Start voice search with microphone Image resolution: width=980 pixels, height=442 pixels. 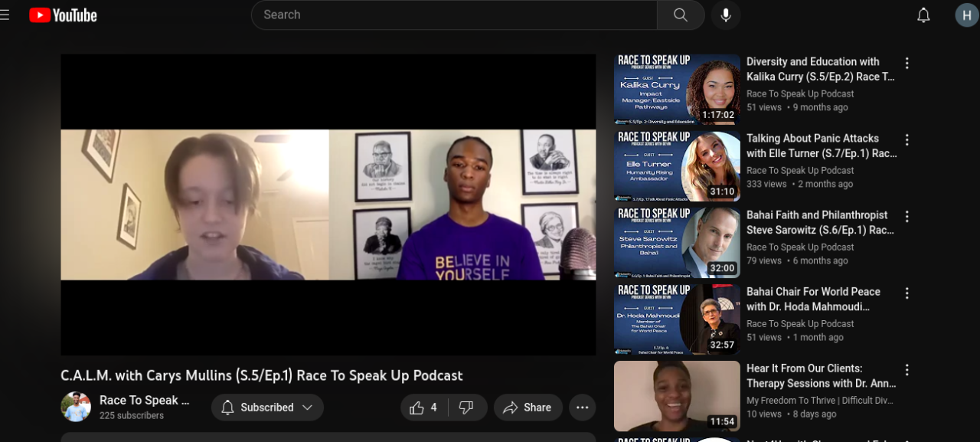[x=726, y=15]
